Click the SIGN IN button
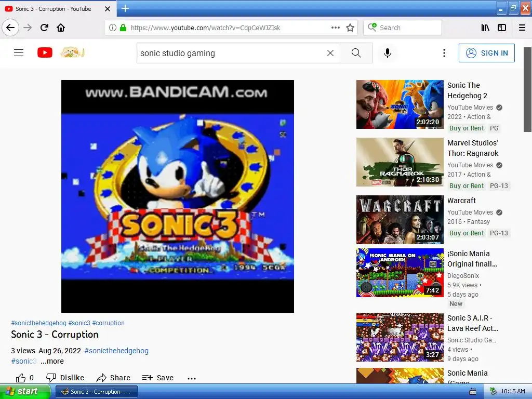 click(x=486, y=53)
